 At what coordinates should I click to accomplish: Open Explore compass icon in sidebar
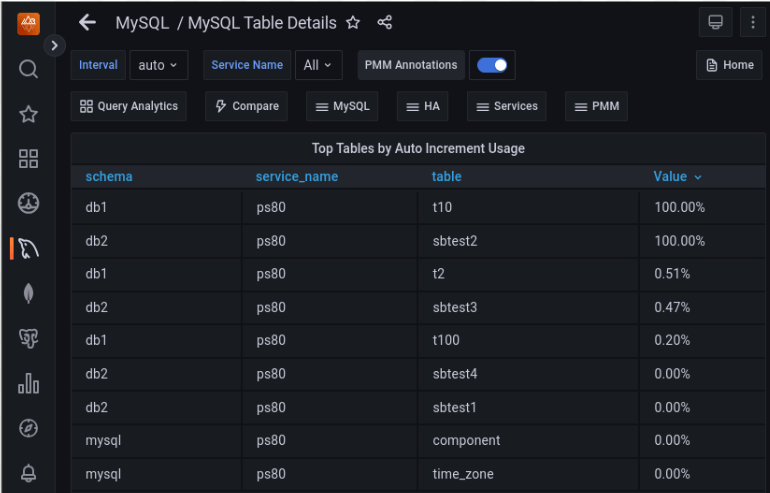tap(28, 428)
